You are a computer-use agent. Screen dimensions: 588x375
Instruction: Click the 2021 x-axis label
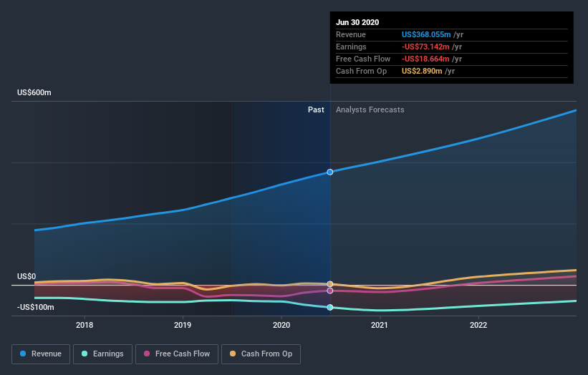click(380, 325)
